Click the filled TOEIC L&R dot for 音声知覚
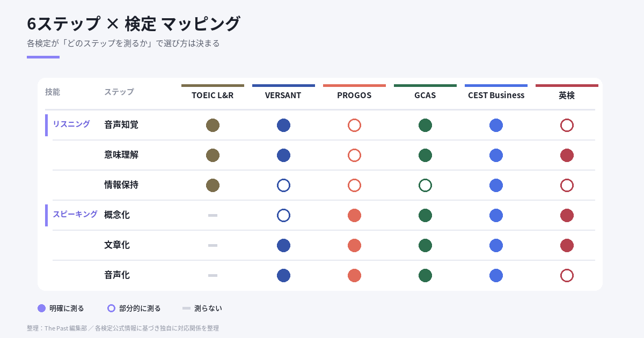This screenshot has height=338, width=644. [x=213, y=125]
